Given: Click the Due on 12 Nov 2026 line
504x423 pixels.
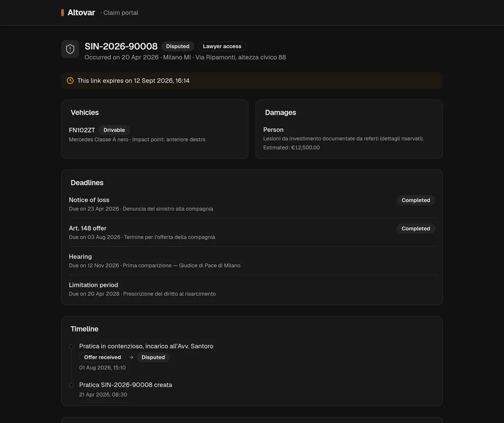Looking at the screenshot, I should [x=155, y=265].
